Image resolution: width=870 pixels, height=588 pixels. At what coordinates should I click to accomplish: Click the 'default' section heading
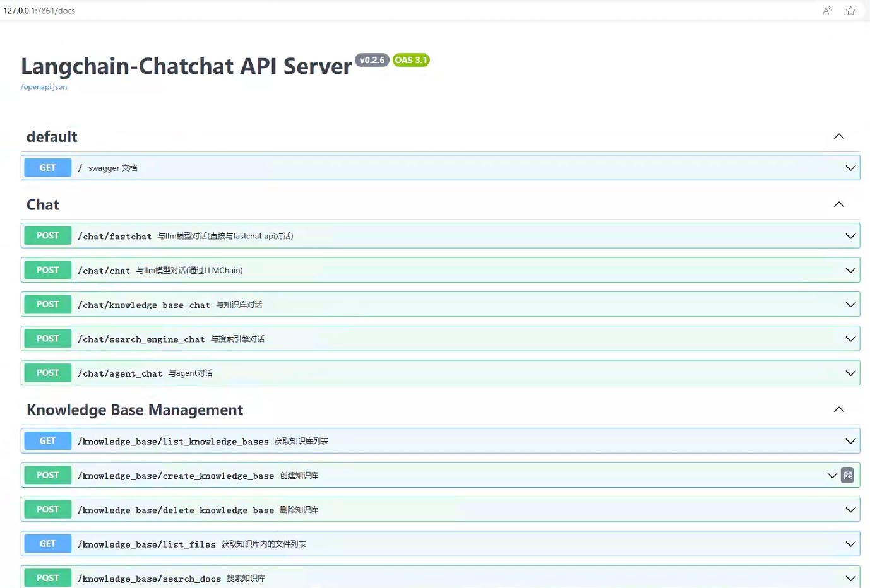point(52,137)
